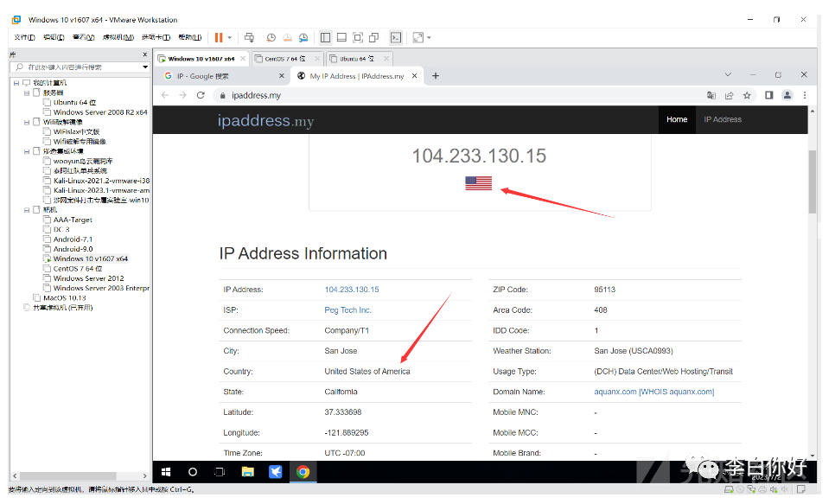Open the Tabs (T) menu
Viewport: 835px width, 504px height.
[x=156, y=37]
